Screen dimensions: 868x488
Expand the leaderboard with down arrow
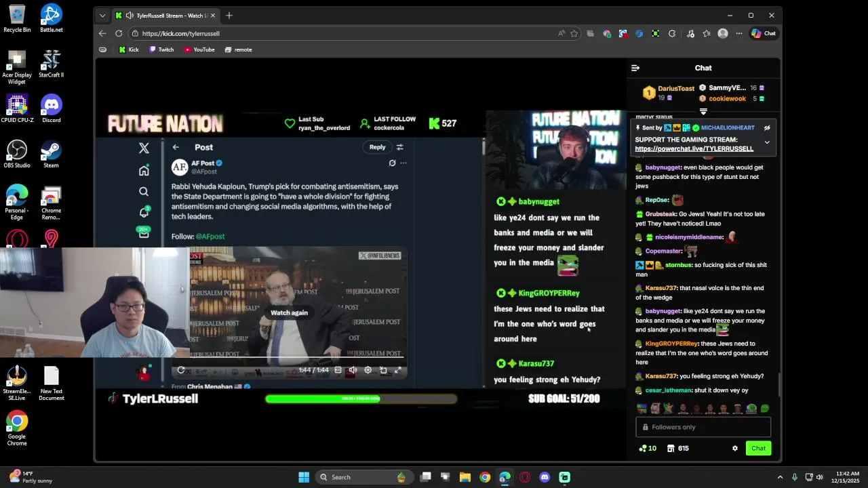tap(703, 112)
